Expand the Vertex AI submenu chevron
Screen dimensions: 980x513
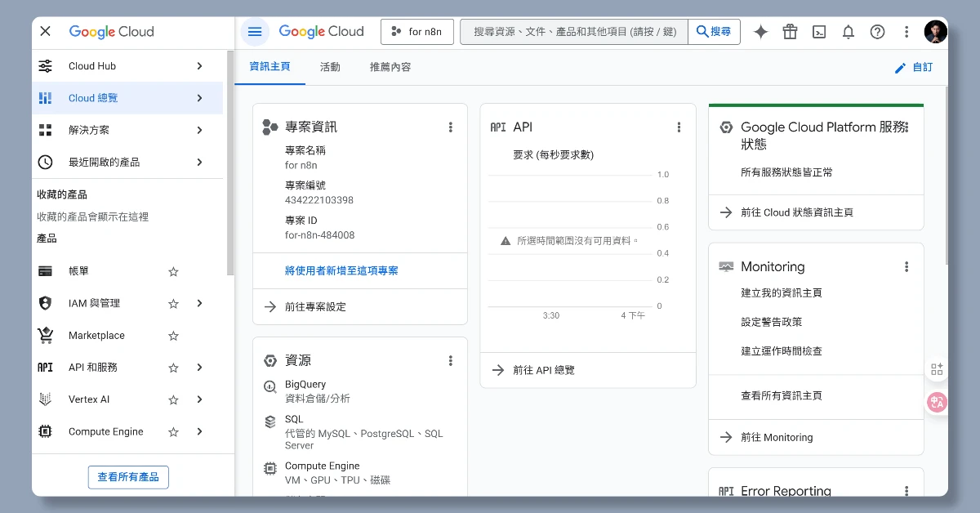coord(200,399)
